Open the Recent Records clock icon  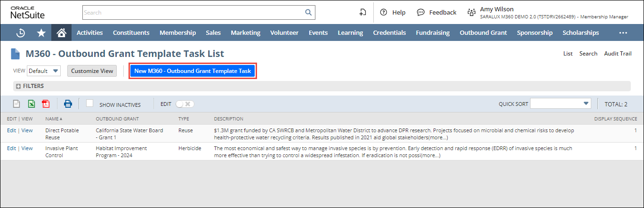(x=21, y=33)
